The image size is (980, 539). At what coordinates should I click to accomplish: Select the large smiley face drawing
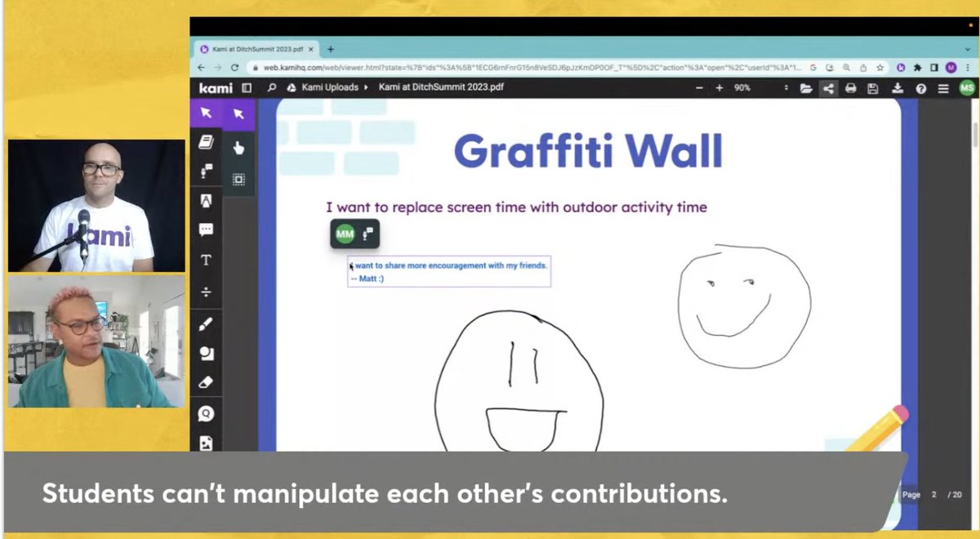coord(519,382)
